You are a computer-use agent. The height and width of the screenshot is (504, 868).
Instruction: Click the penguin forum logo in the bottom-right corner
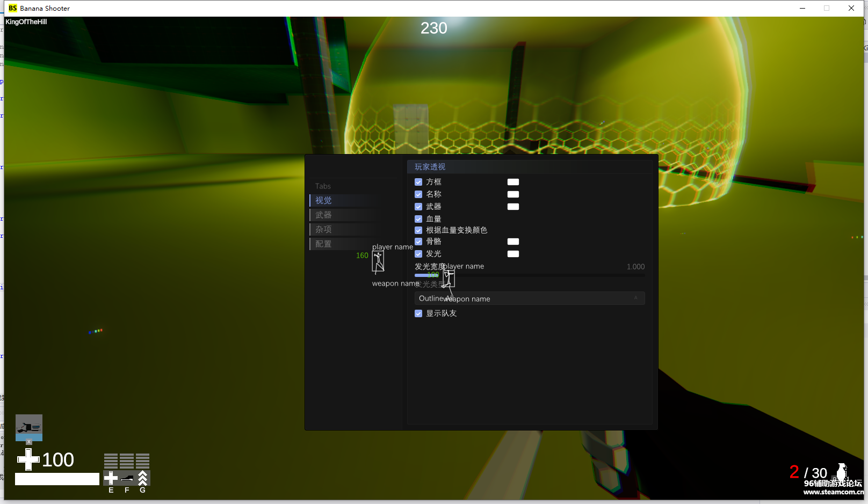point(841,472)
